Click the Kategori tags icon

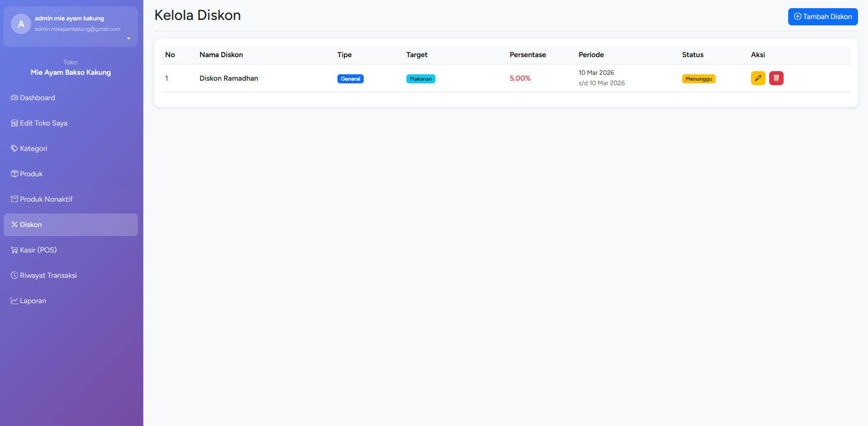coord(15,149)
